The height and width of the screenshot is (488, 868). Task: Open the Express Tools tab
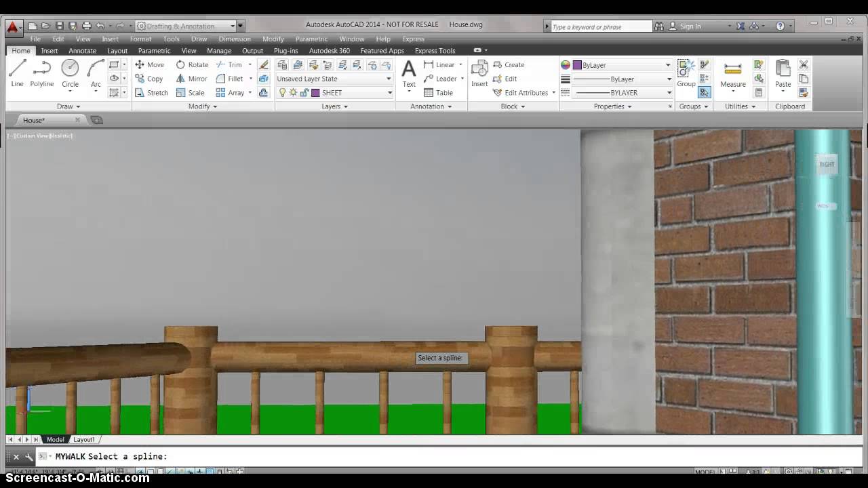click(435, 51)
